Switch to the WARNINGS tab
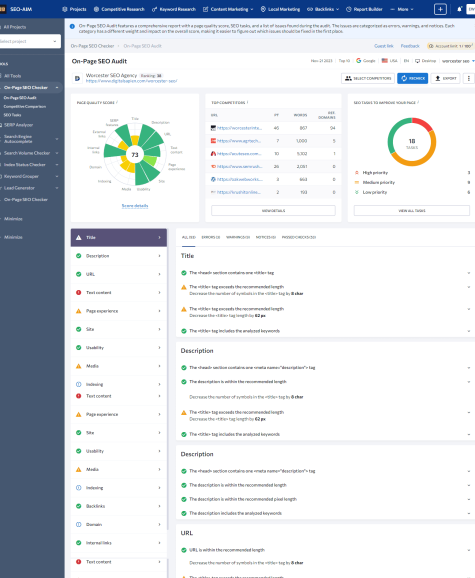The height and width of the screenshot is (578, 475). pyautogui.click(x=238, y=237)
